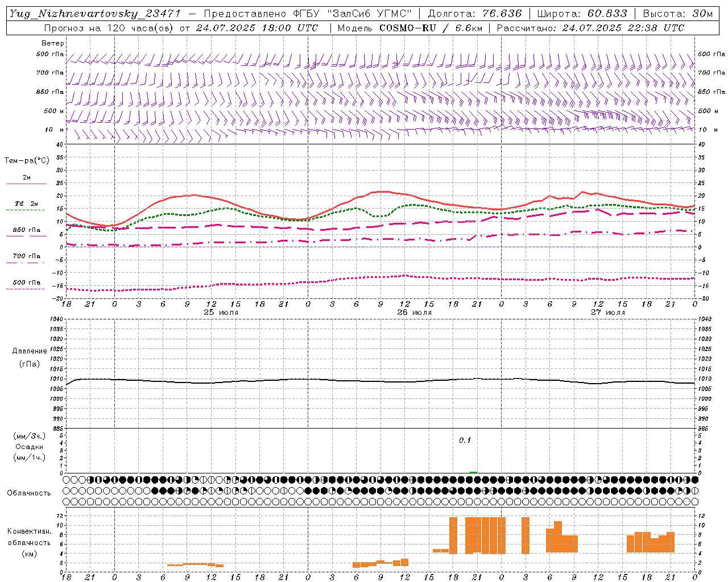The height and width of the screenshot is (582, 728).
Task: Click the 850 гПа temperature legend entry
Action: 27,230
